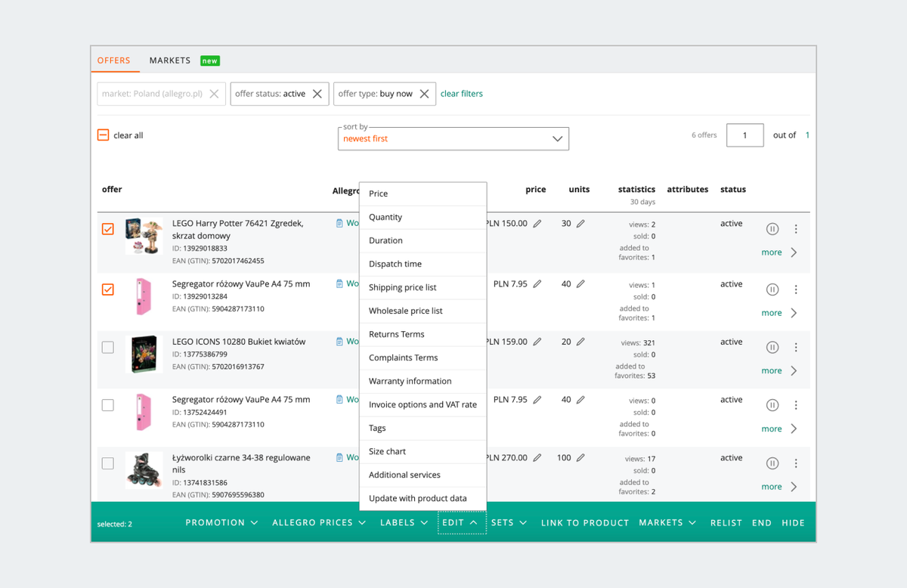Click End in the bottom bar
This screenshot has height=588, width=907.
[762, 522]
